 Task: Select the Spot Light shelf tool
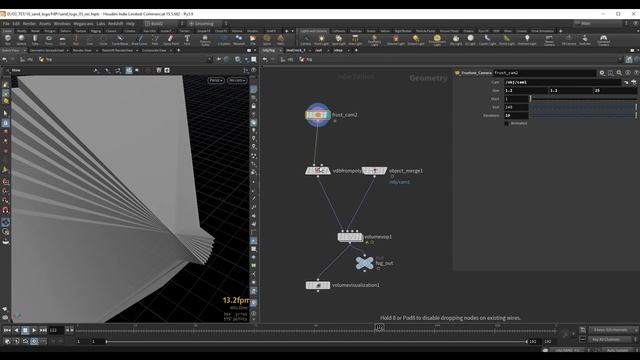pyautogui.click(x=338, y=40)
